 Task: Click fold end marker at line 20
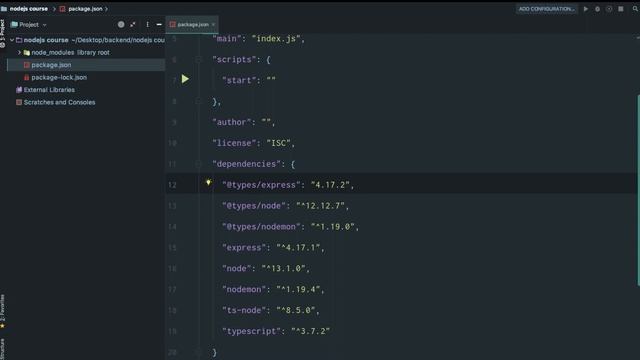[x=198, y=352]
